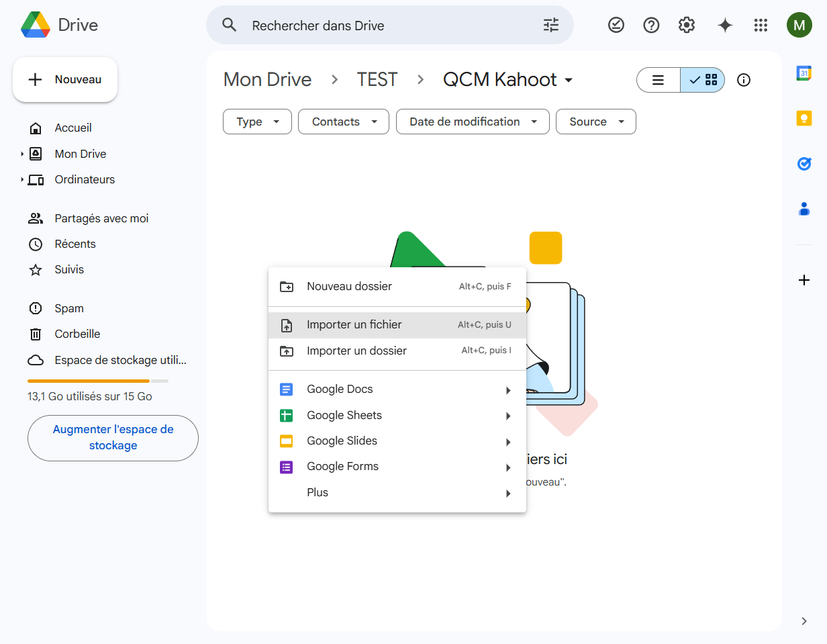Open the Google apps grid
827x644 pixels.
tap(761, 26)
